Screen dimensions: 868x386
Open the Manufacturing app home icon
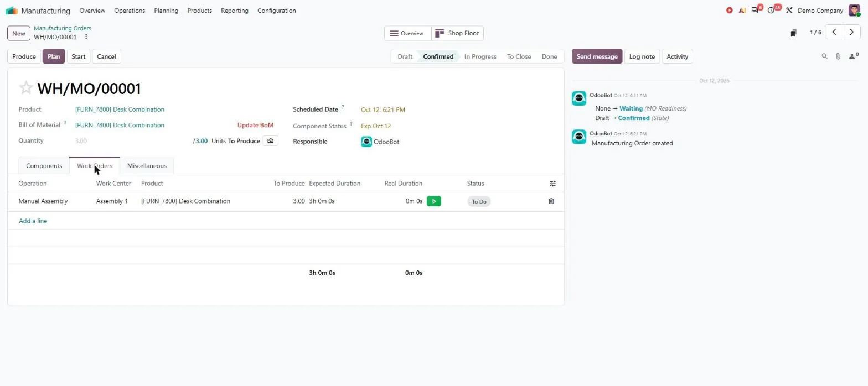tap(12, 11)
